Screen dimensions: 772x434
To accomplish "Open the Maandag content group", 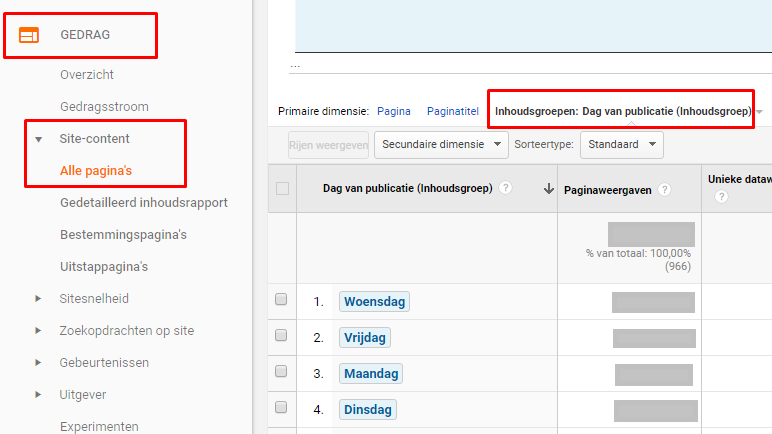I will tap(371, 373).
